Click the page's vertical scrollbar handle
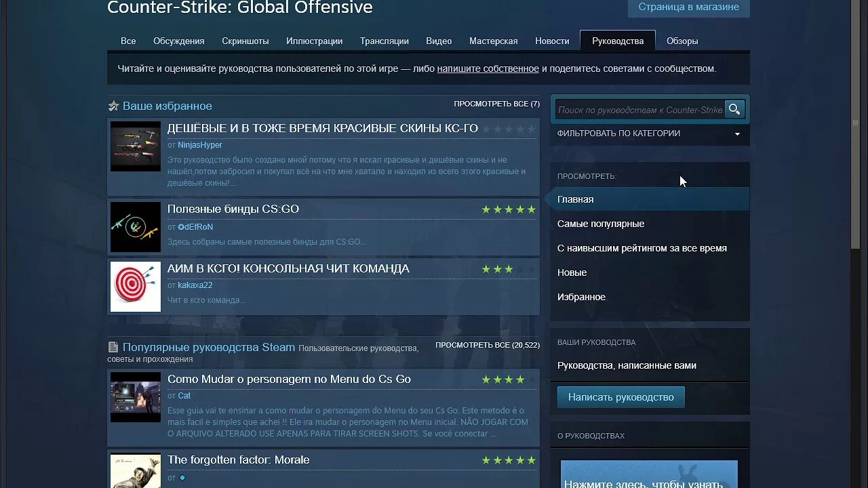 (x=856, y=123)
